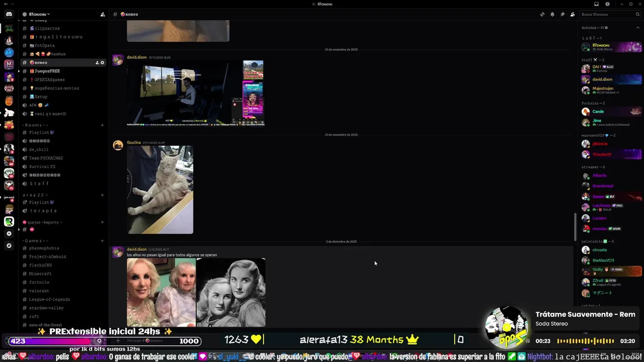Open memes channel settings gear

(103, 62)
